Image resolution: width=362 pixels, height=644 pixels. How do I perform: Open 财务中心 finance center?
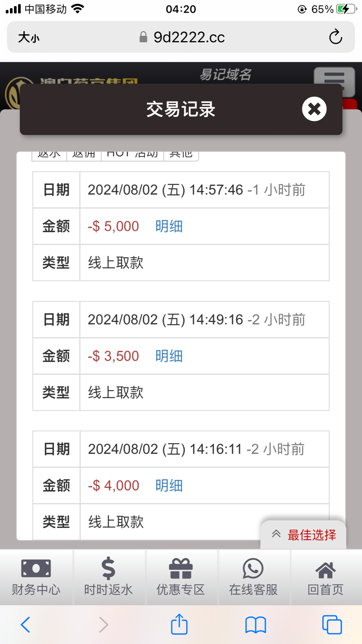36,577
